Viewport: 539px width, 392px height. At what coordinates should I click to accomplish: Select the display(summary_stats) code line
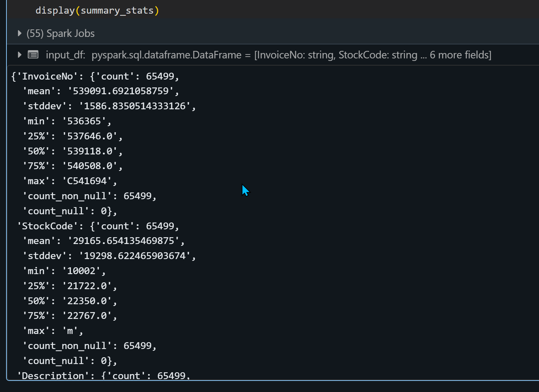97,10
